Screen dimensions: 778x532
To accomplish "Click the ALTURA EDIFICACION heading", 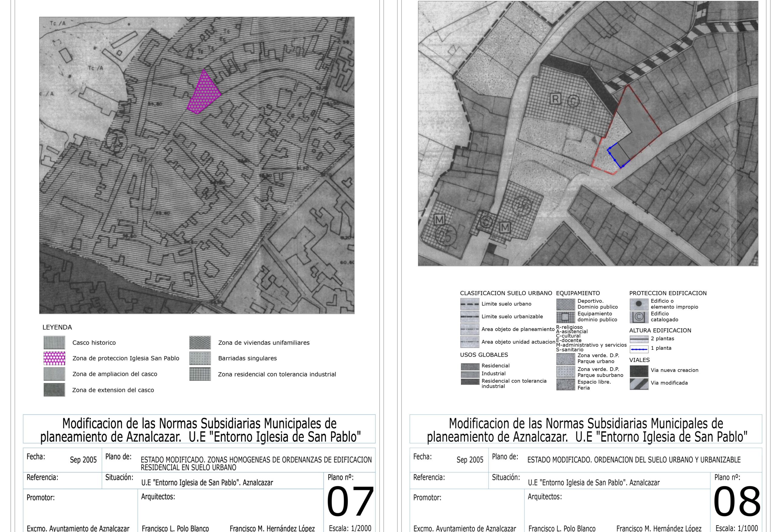I will point(660,330).
